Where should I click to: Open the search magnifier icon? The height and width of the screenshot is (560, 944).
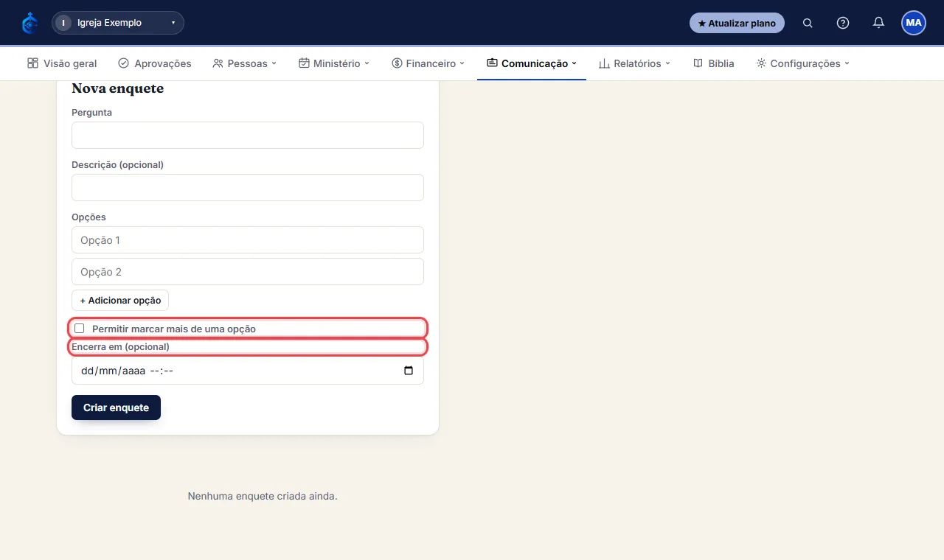(x=808, y=23)
